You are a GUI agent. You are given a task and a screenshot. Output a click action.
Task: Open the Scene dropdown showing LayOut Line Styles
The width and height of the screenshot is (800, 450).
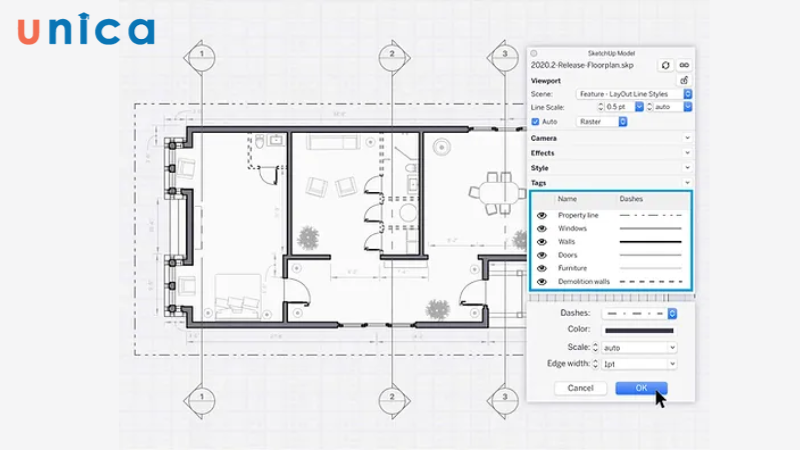[634, 94]
